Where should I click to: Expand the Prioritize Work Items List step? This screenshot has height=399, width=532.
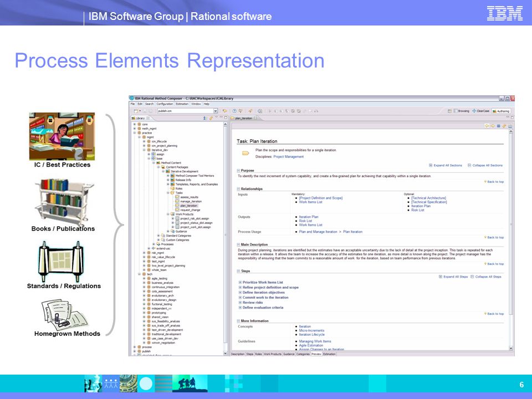point(240,282)
